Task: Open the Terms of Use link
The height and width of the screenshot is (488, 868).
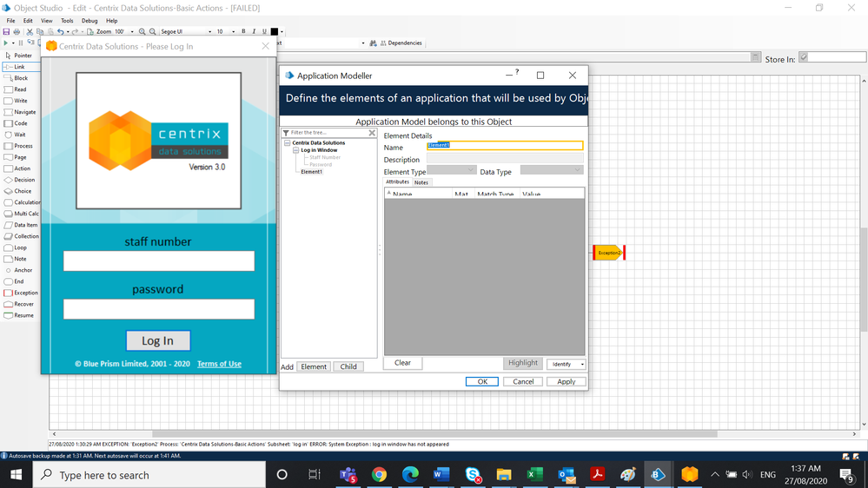Action: (219, 364)
